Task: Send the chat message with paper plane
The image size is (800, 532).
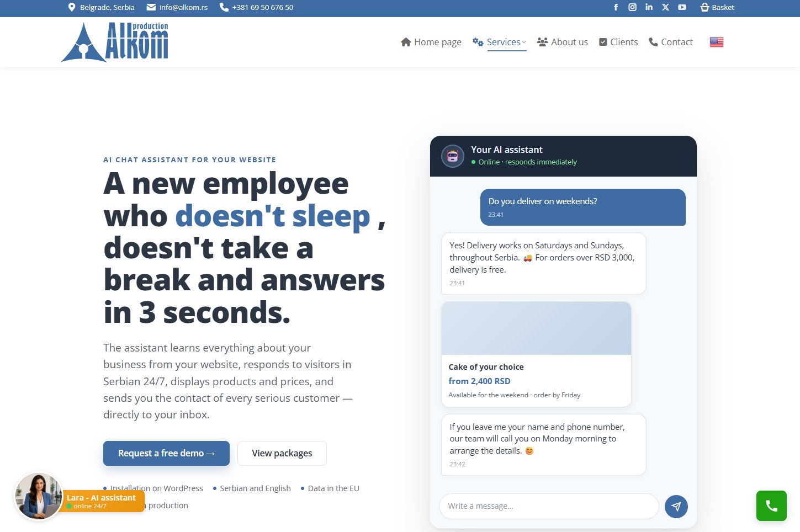Action: (x=676, y=507)
